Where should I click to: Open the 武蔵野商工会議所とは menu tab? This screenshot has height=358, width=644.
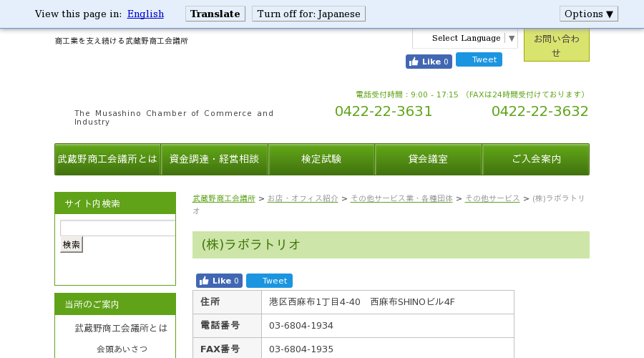coord(107,159)
